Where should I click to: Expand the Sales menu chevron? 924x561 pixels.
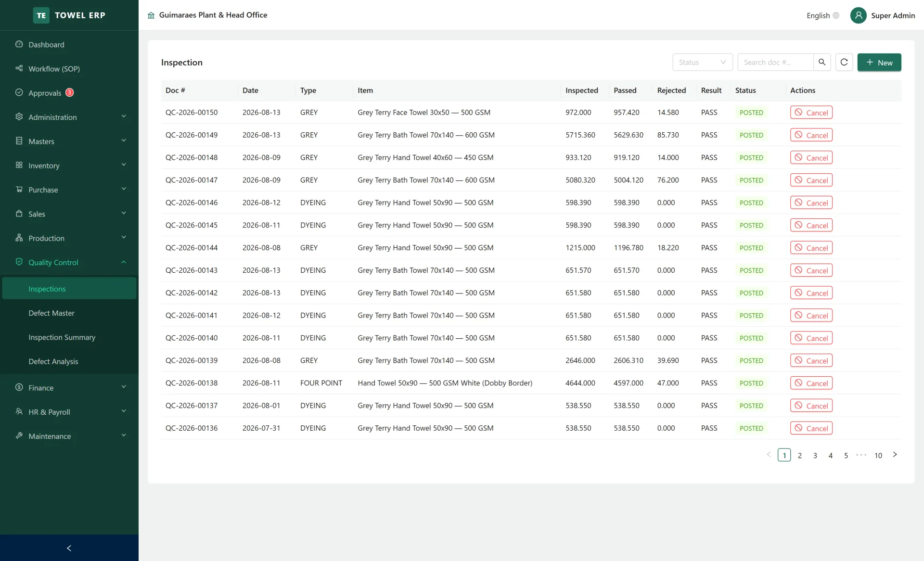(x=124, y=213)
